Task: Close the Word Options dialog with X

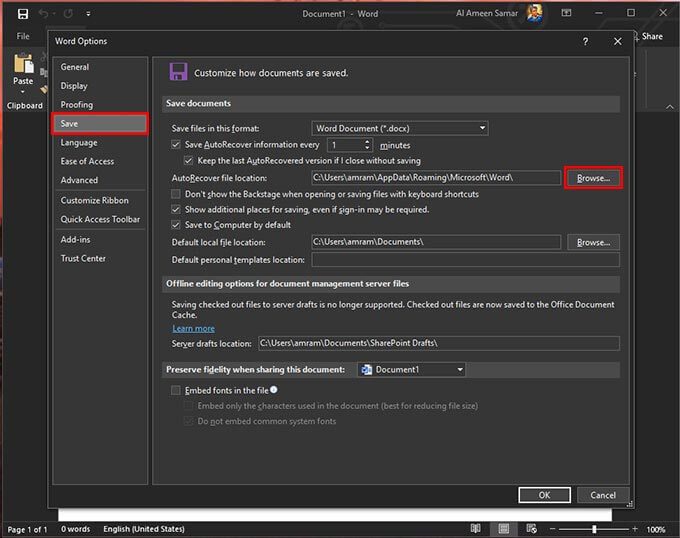Action: pos(618,42)
